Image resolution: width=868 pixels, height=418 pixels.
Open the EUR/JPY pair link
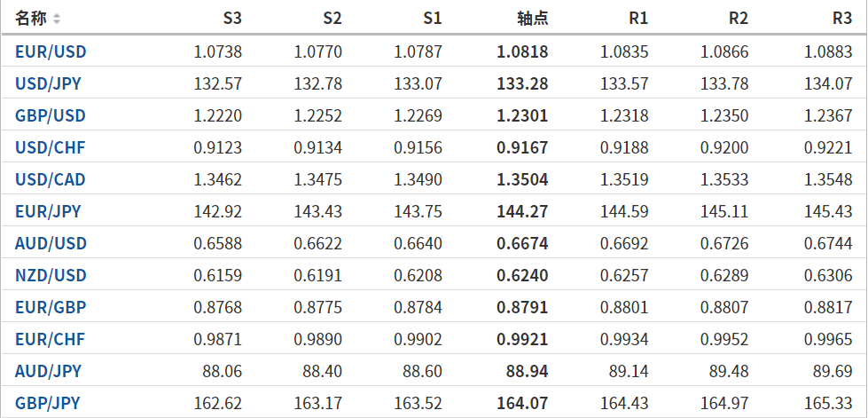click(48, 211)
